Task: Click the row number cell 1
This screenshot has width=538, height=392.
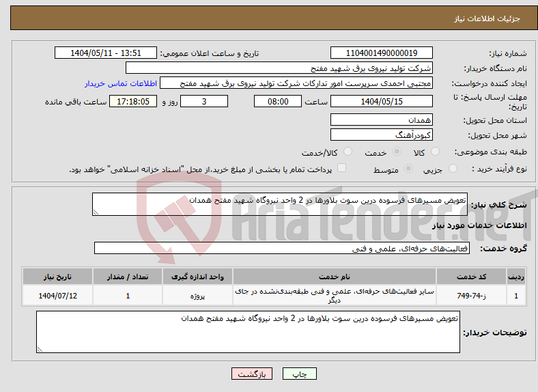Action: [x=516, y=296]
